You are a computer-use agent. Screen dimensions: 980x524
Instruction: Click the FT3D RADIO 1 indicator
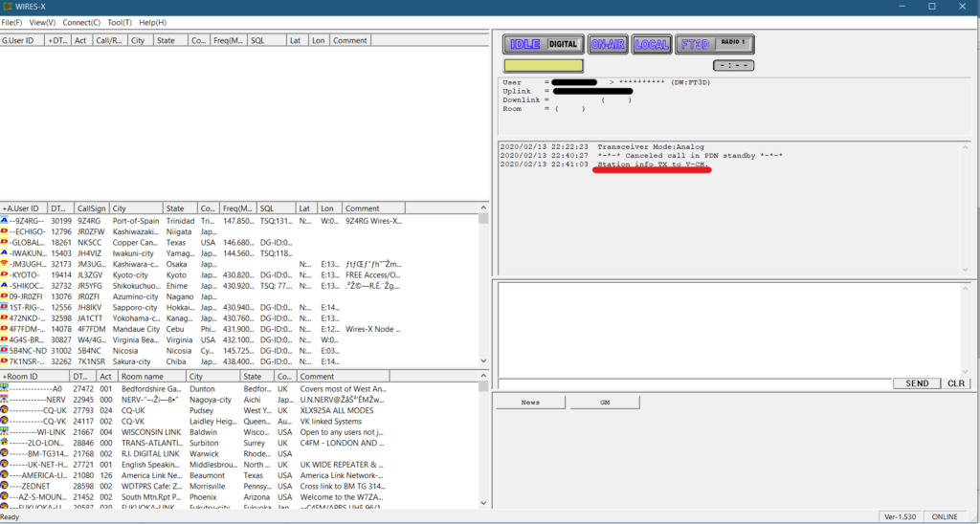pyautogui.click(x=715, y=44)
